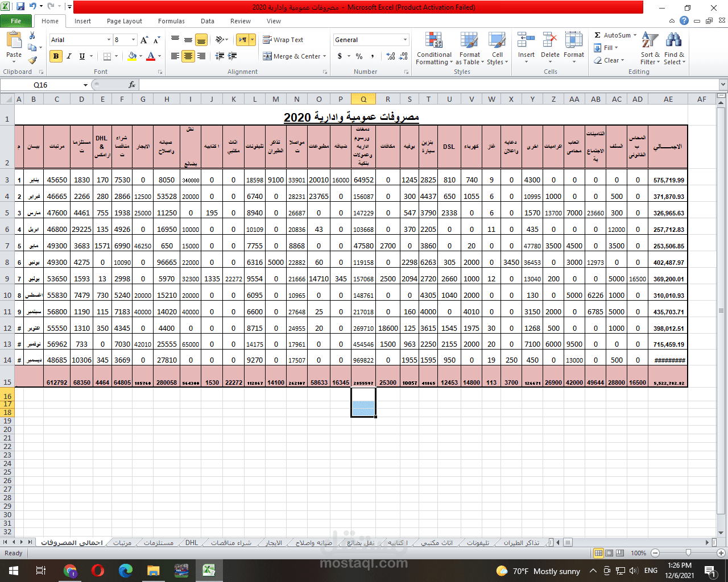
Task: Click Merge & Center button
Action: point(291,56)
